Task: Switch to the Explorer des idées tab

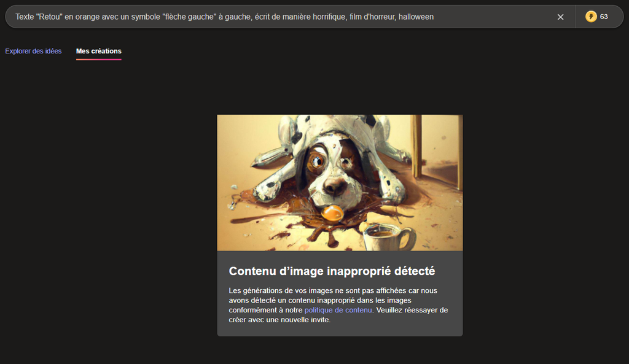Action: tap(33, 51)
